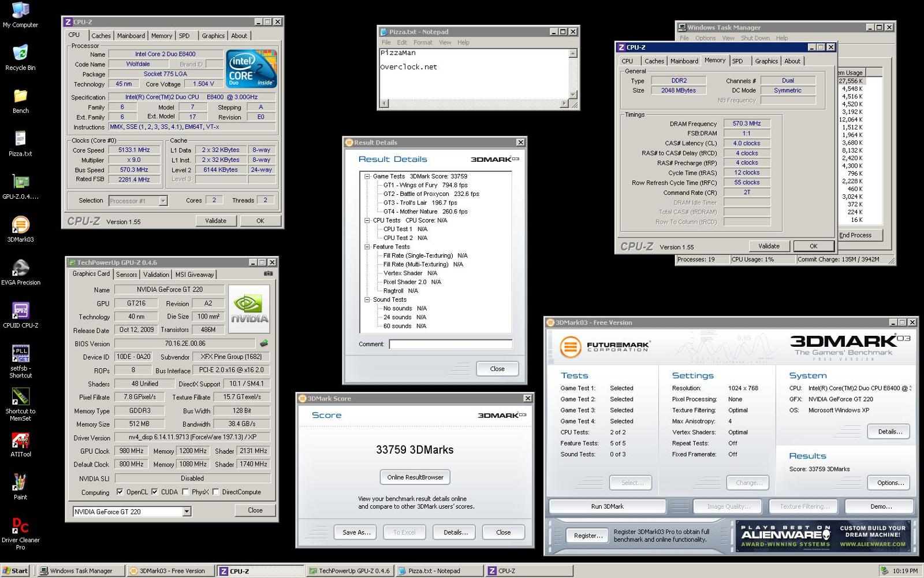This screenshot has height=578, width=924.
Task: Open MSI Giveaway tab in GPU-Z
Action: [195, 275]
